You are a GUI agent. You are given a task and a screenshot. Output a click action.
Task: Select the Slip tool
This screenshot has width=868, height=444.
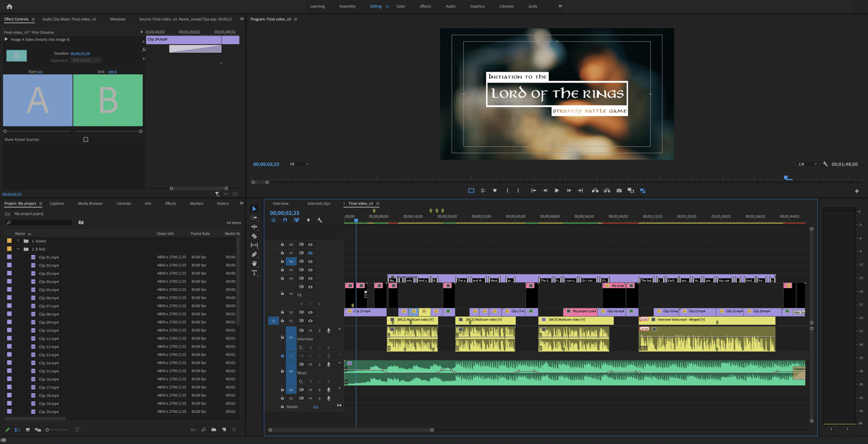coord(254,245)
